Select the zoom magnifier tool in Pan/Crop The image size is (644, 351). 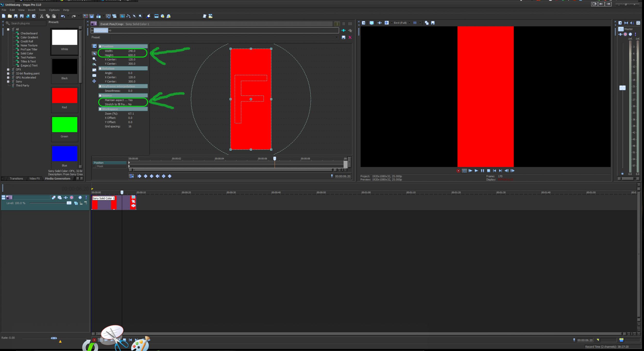click(94, 59)
